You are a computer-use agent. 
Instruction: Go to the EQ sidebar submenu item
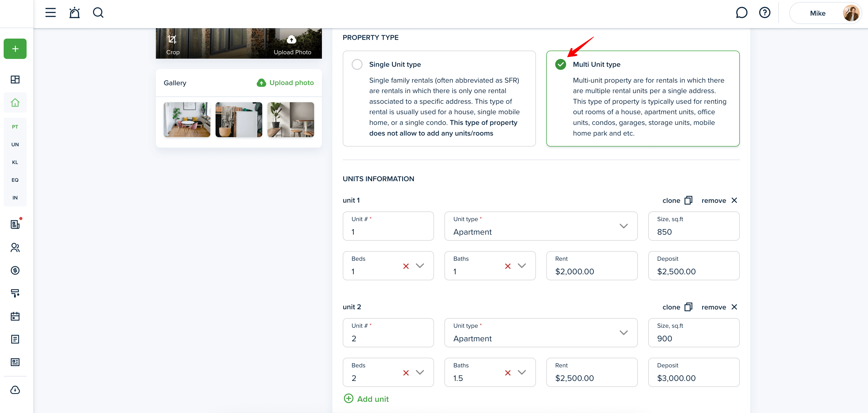click(15, 180)
